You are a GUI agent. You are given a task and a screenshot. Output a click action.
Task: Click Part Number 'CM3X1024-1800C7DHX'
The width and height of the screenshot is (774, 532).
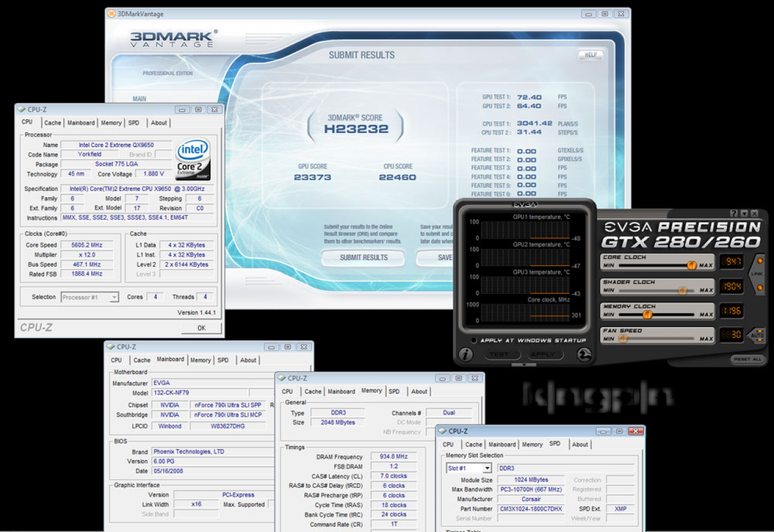(x=531, y=509)
